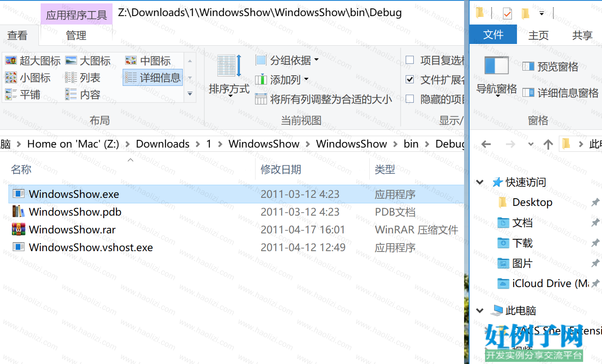Image resolution: width=602 pixels, height=364 pixels.
Task: Open the 查看 ribbon tab
Action: click(x=17, y=35)
